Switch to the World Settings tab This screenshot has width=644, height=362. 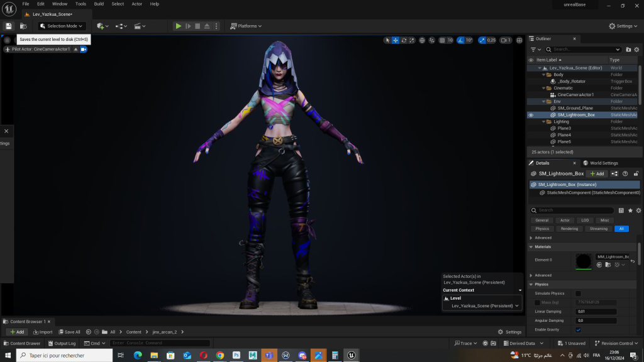coord(601,163)
